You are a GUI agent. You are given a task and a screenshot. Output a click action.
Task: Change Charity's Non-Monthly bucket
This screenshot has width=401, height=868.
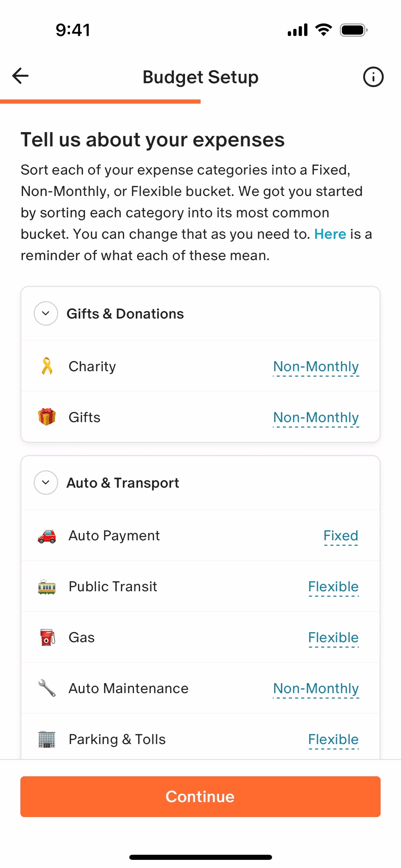pos(316,367)
